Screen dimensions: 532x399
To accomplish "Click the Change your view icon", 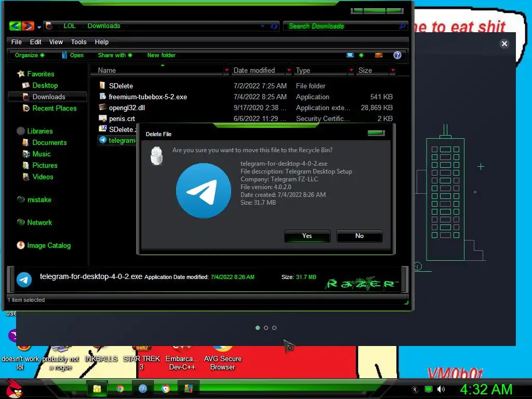I will pos(350,55).
